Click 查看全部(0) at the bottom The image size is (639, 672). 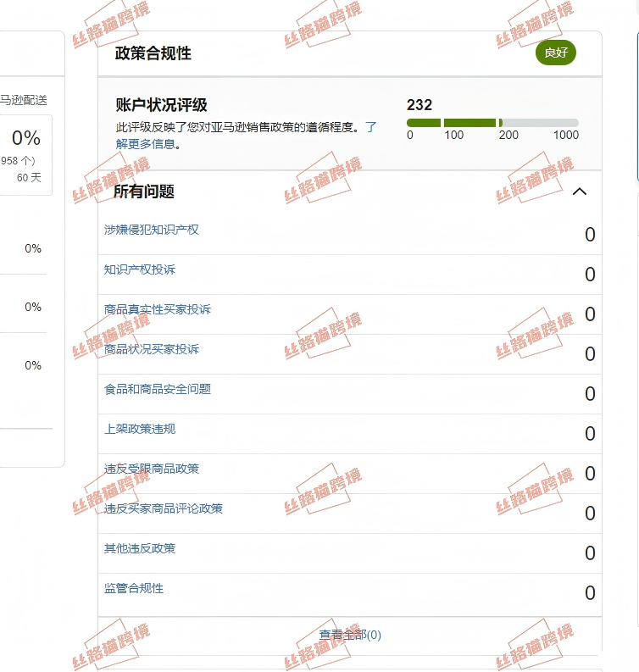pyautogui.click(x=350, y=635)
